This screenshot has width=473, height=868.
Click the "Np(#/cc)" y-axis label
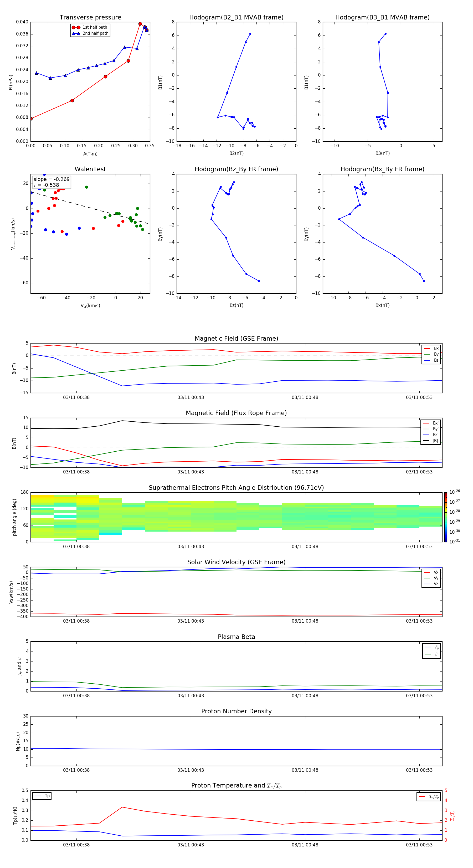(18, 741)
